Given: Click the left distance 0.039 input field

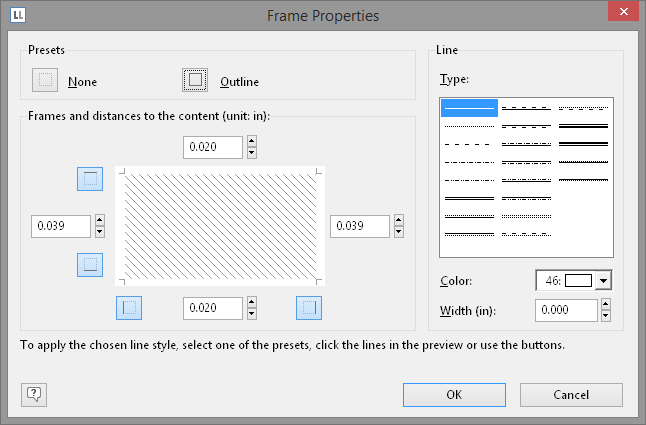Looking at the screenshot, I should pyautogui.click(x=61, y=226).
